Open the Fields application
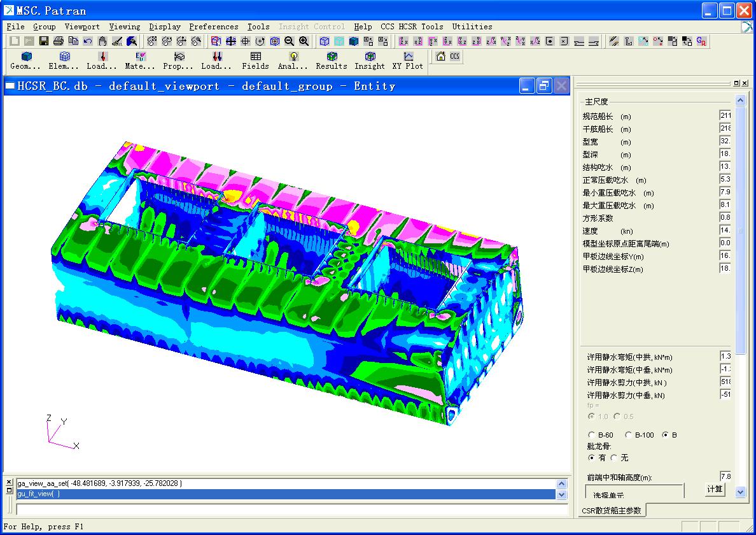 (255, 61)
